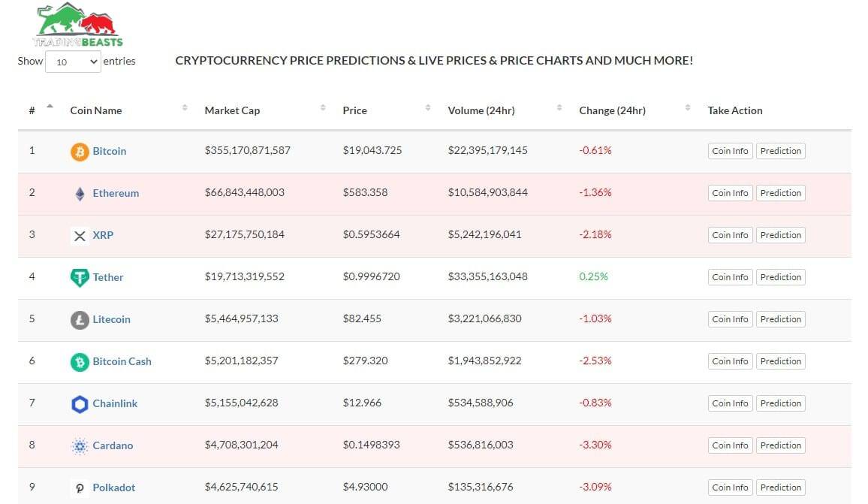868x504 pixels.
Task: Open Coin Info for Bitcoin
Action: coord(729,150)
